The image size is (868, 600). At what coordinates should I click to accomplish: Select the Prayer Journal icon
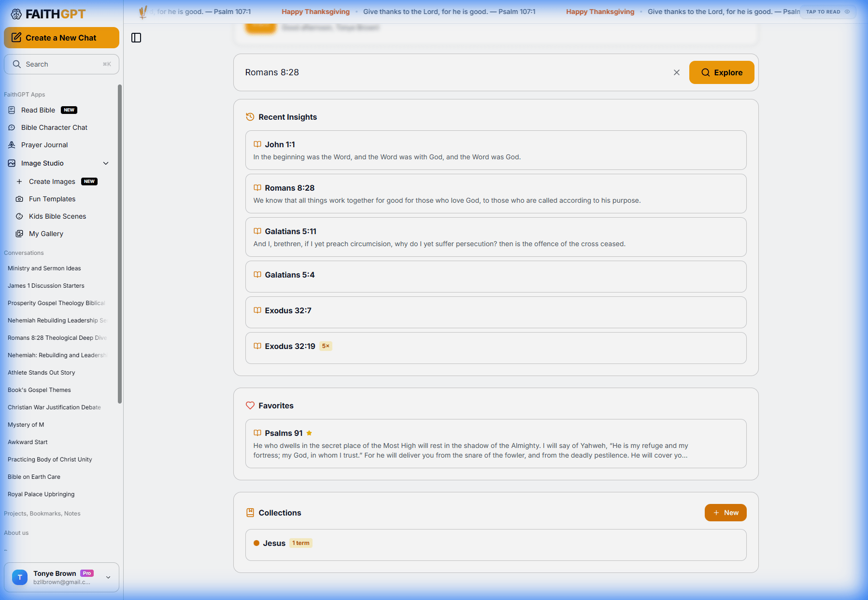coord(11,145)
